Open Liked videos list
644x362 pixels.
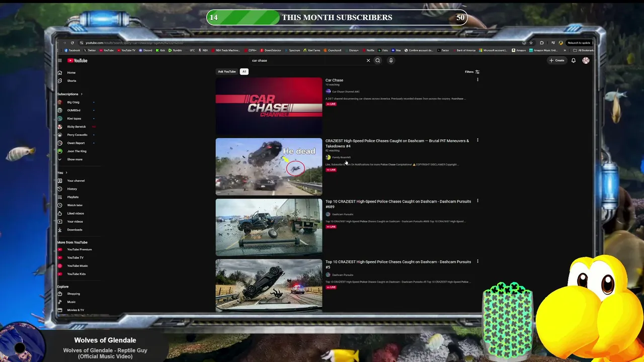[71, 213]
